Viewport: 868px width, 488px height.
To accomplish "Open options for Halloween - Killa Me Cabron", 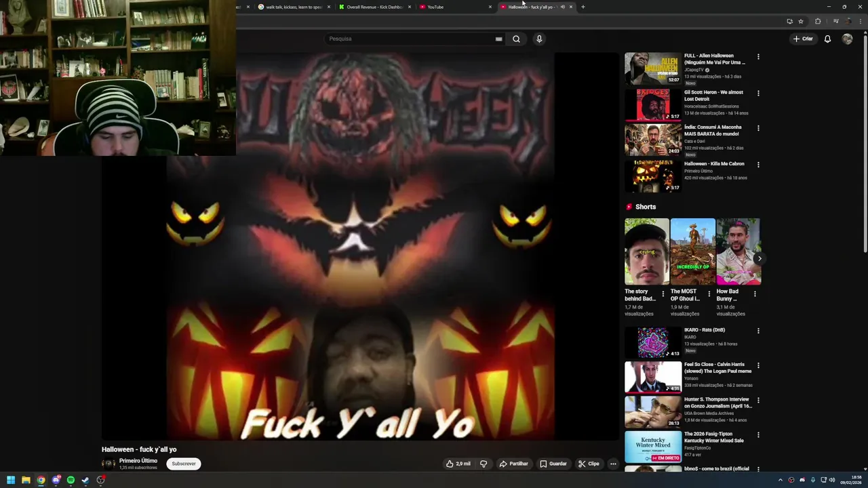I will pos(758,165).
